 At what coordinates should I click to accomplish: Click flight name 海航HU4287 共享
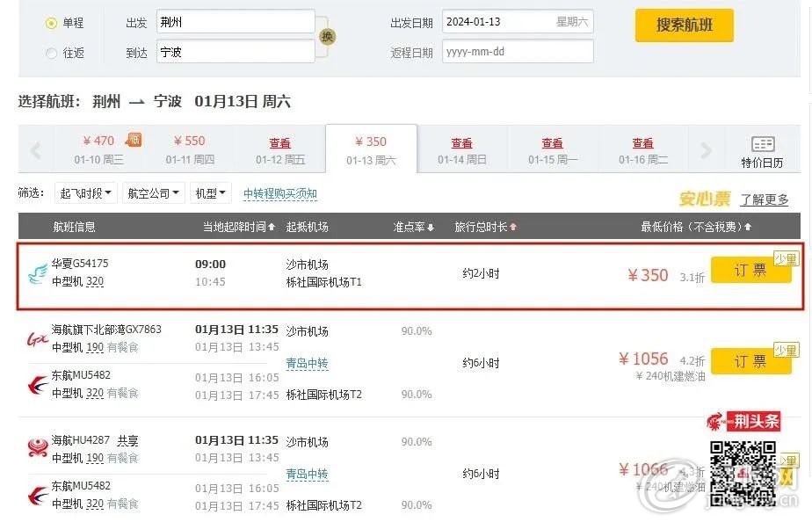(x=95, y=440)
